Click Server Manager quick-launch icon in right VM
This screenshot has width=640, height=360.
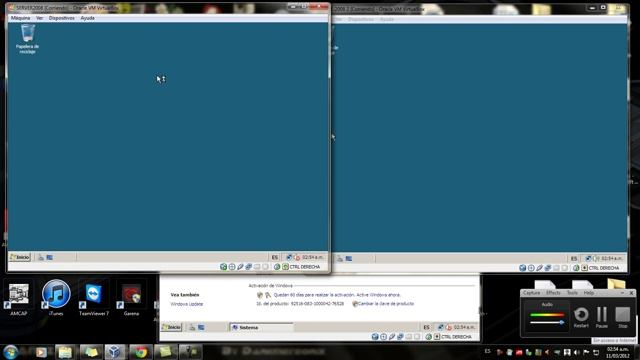click(340, 258)
